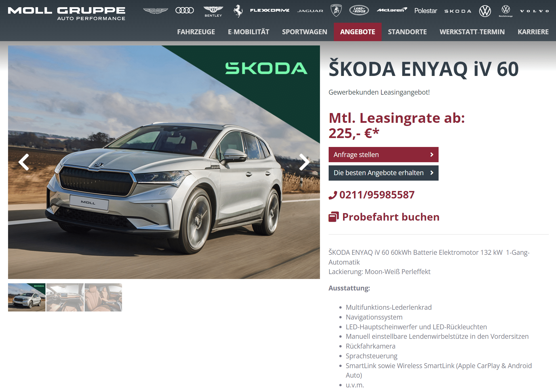Viewport: 556px width, 392px height.
Task: Click the Anfrage stellen button
Action: coord(383,155)
